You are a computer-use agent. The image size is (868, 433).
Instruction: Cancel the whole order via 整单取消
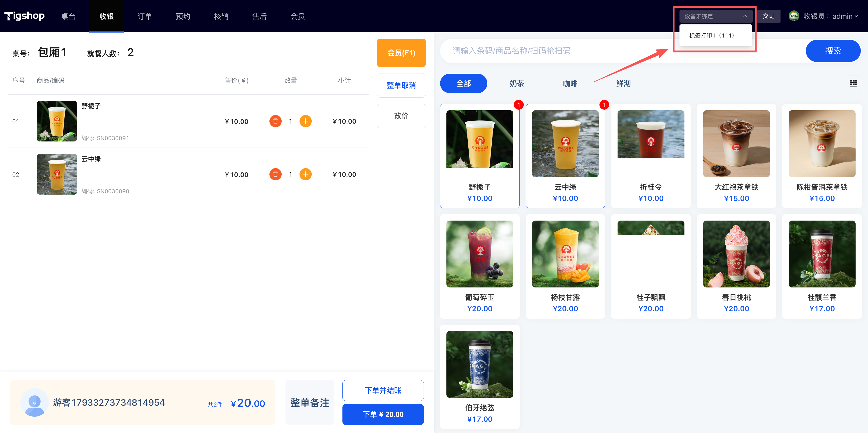click(x=401, y=85)
